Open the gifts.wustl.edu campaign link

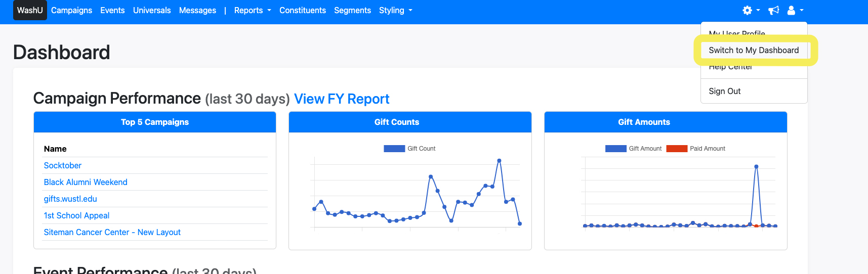point(70,199)
